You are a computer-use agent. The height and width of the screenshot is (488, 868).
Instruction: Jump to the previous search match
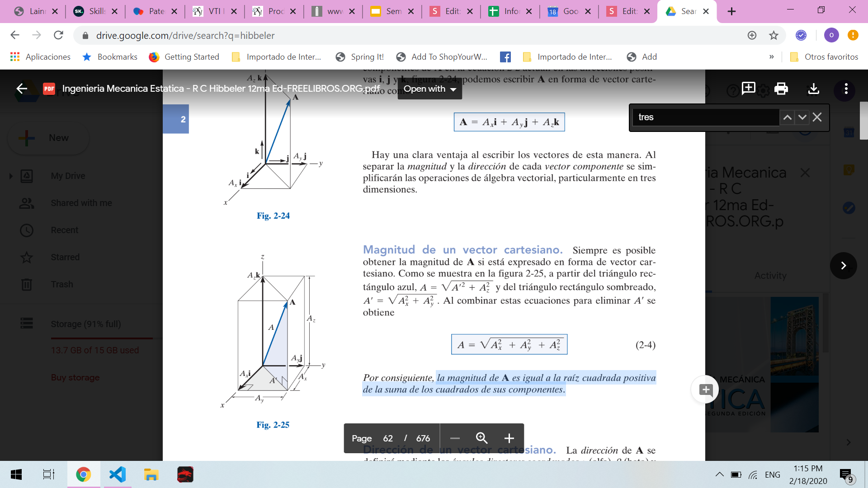click(787, 117)
